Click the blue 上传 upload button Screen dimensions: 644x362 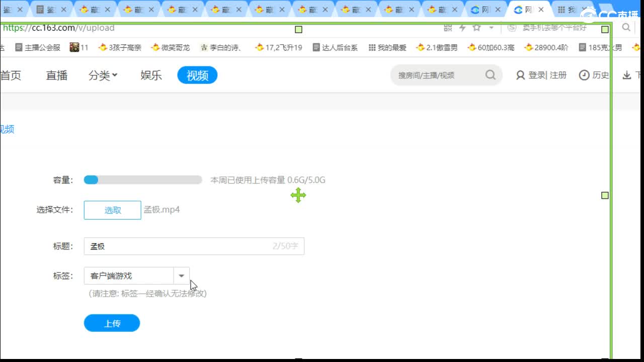pos(112,323)
